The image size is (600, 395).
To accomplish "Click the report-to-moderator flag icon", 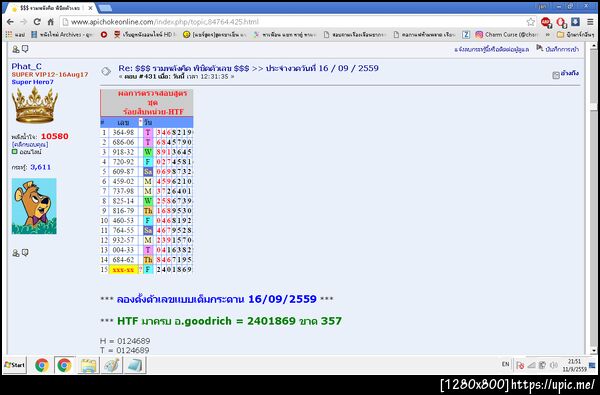I will point(540,48).
